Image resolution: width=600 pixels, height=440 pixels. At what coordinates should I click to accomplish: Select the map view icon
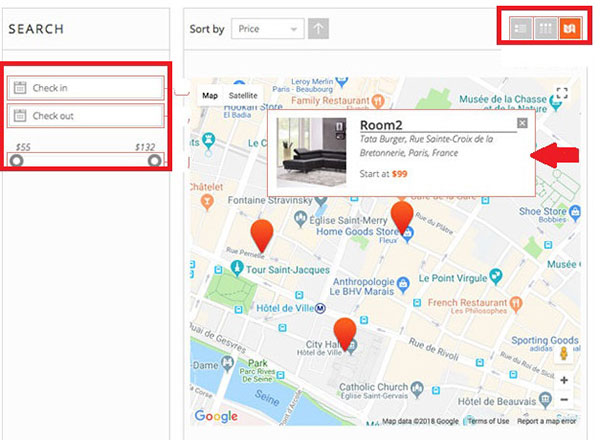570,28
